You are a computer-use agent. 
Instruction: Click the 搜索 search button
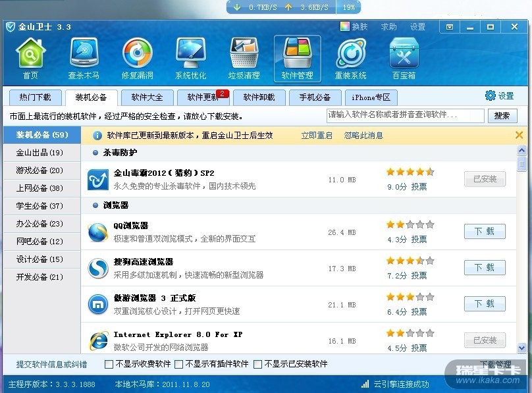502,116
